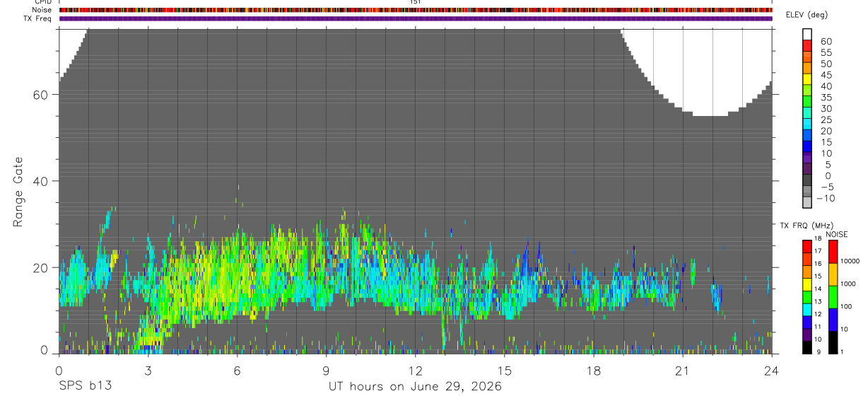Pick the blue 15 degree elevation swatch
Viewport: 868px width, 401px height.
807,147
